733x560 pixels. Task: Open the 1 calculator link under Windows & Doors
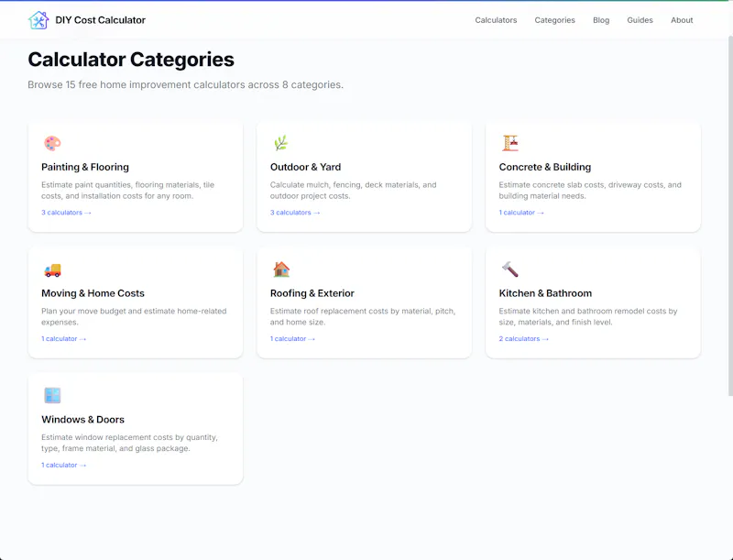63,465
